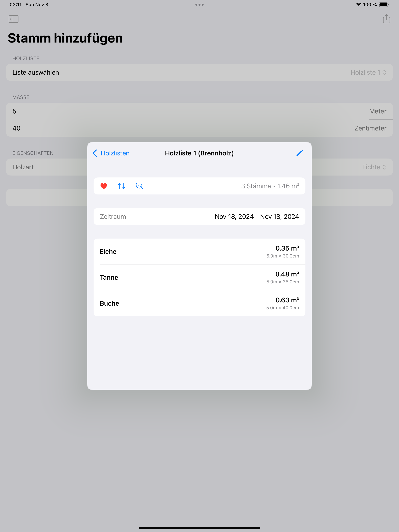Go back to Holzlisten
The image size is (399, 532).
(x=111, y=153)
